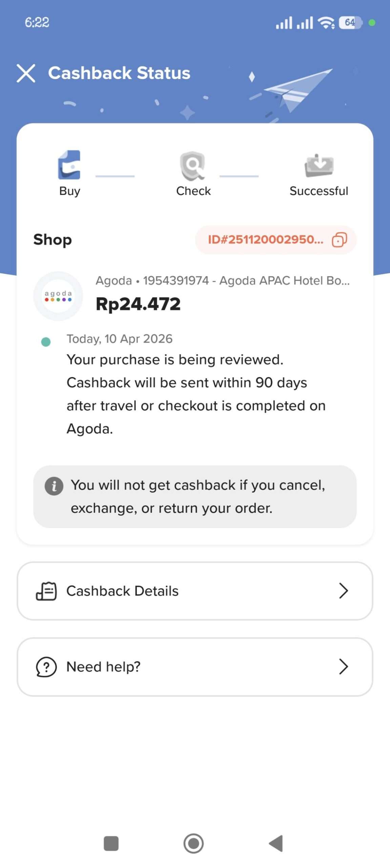Tap the Check step magnifier icon
390x868 pixels.
pos(192,165)
